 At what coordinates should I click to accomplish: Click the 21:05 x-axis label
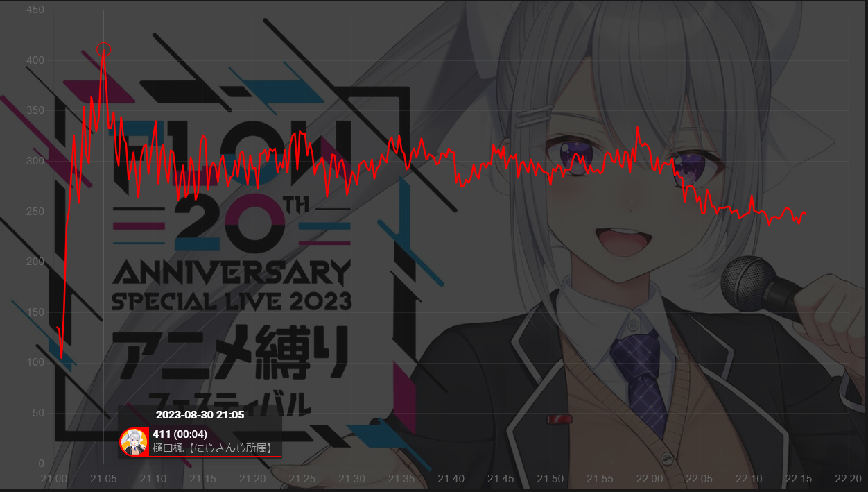(103, 479)
